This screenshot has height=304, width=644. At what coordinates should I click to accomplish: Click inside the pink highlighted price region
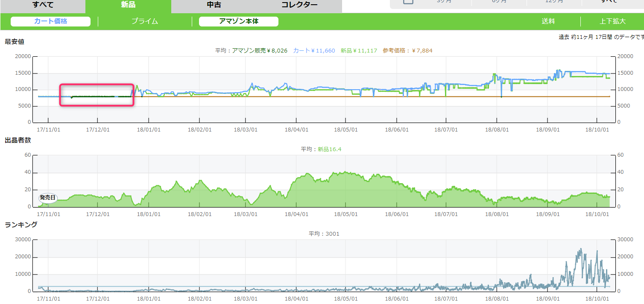click(x=97, y=95)
